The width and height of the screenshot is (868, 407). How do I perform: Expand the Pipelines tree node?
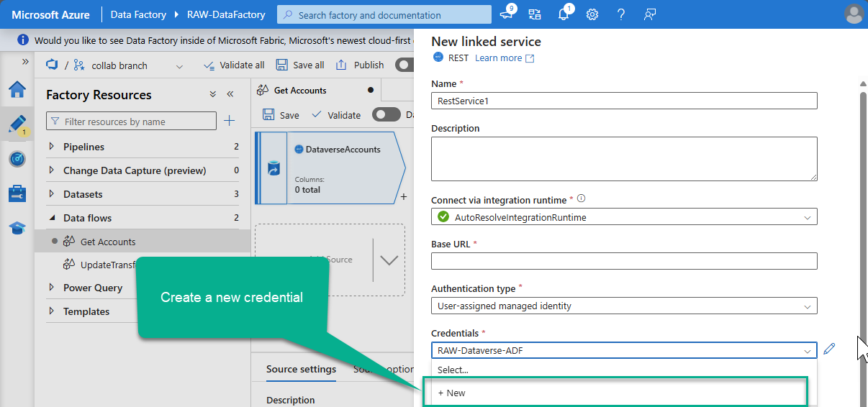[x=51, y=147]
